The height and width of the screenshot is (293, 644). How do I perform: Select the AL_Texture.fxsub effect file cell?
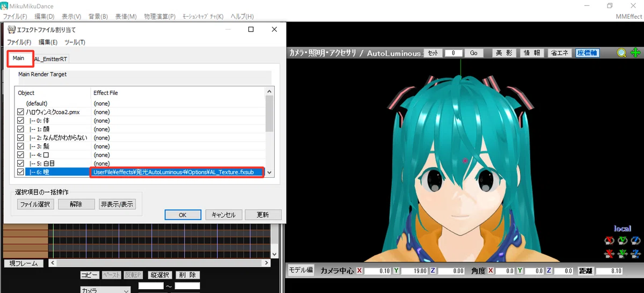(177, 172)
